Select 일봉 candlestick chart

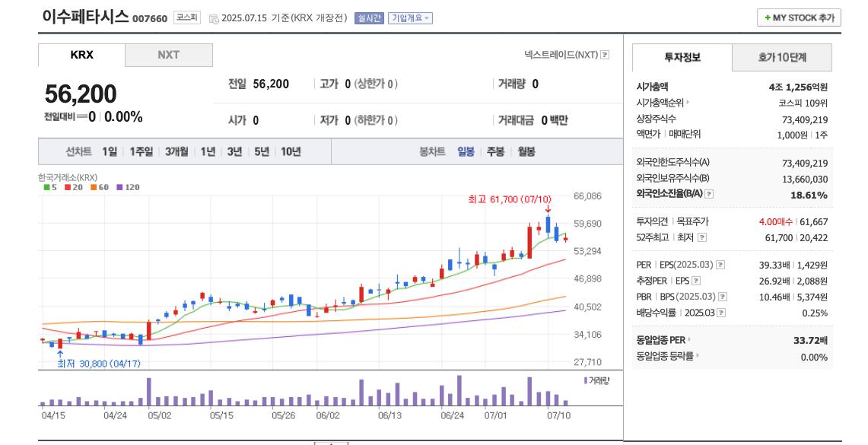point(466,151)
